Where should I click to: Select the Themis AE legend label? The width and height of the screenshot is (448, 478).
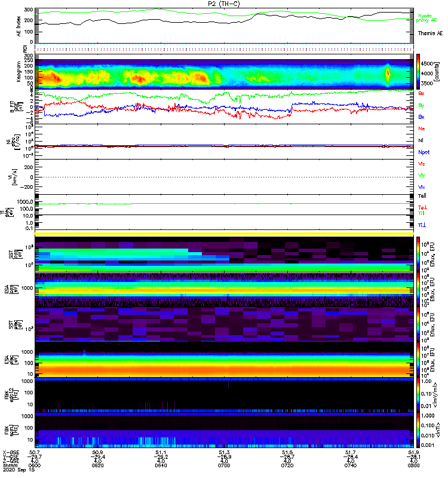tap(430, 33)
